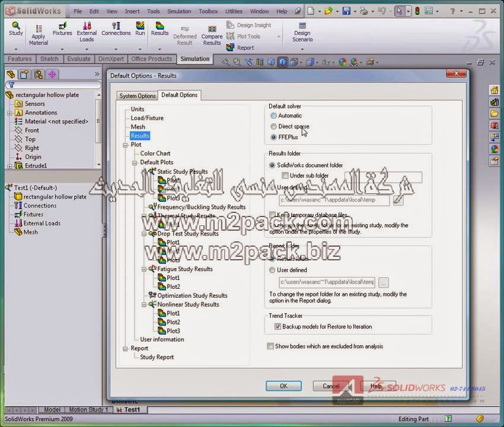The height and width of the screenshot is (427, 504).
Task: Click the report folder path field
Action: click(x=327, y=282)
